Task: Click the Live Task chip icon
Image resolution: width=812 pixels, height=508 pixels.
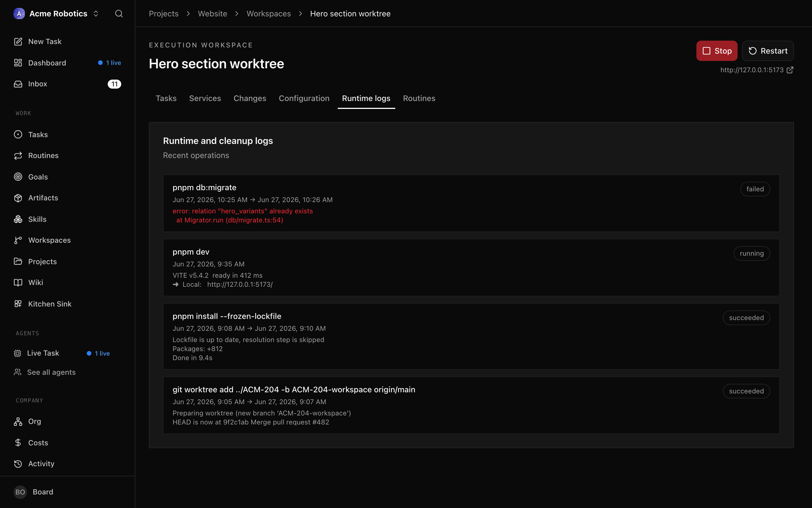Action: coord(17,353)
